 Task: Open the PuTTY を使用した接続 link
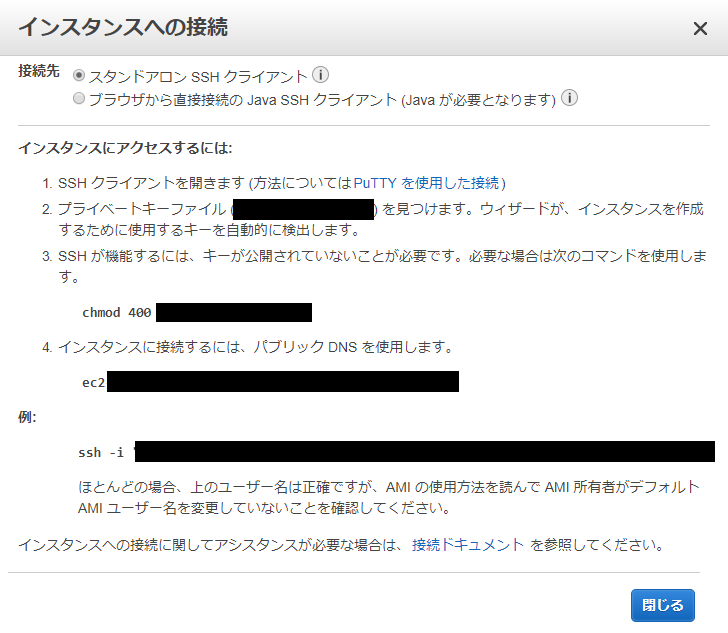tap(427, 183)
